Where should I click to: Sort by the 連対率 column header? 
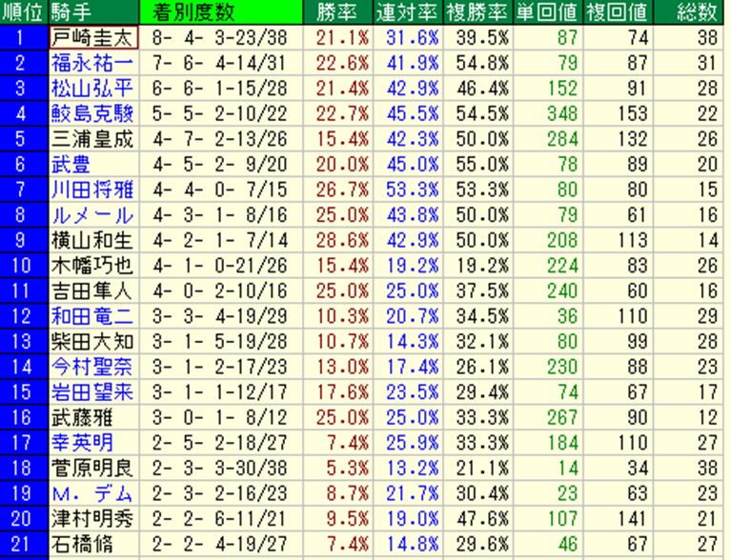click(408, 12)
